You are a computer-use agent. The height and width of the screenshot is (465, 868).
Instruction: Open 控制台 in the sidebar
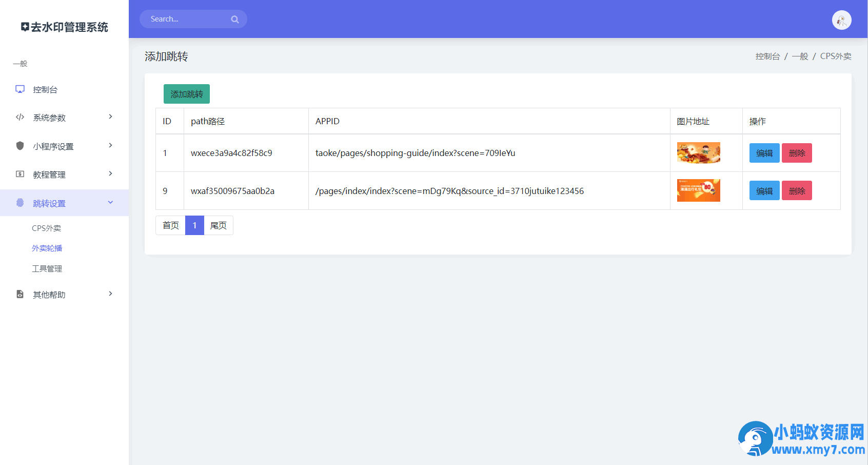coord(64,89)
